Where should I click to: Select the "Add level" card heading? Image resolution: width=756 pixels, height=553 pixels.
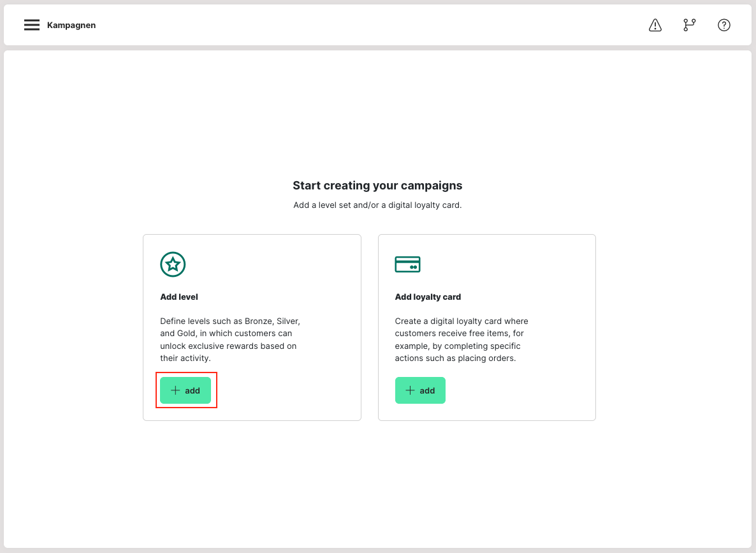coord(179,297)
